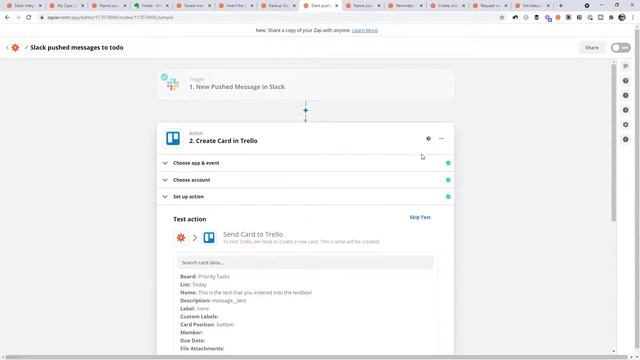This screenshot has height=360, width=640.
Task: Open the New Pushed Message in Slack trigger step
Action: click(305, 84)
